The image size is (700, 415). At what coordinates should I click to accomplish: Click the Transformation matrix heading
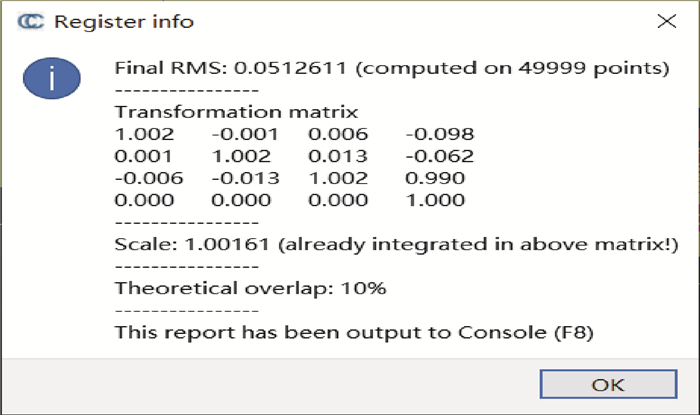pos(236,112)
